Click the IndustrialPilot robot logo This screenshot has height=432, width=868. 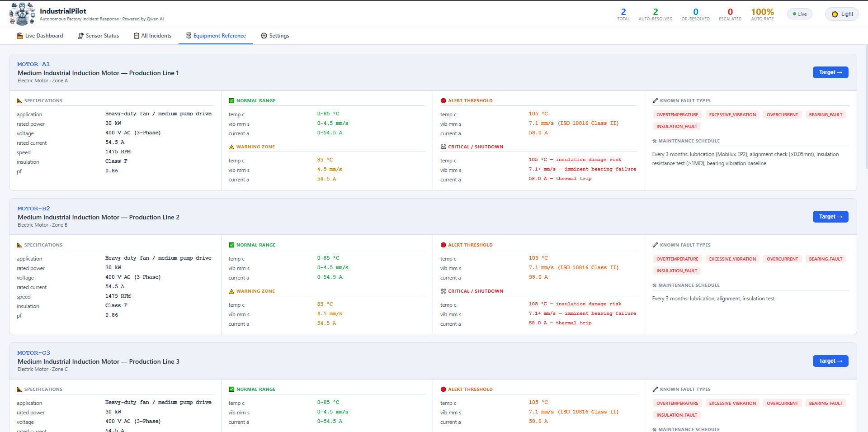coord(22,14)
